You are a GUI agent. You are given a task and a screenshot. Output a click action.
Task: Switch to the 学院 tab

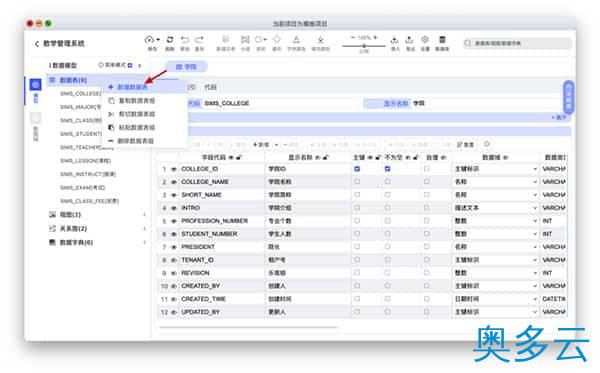point(186,67)
